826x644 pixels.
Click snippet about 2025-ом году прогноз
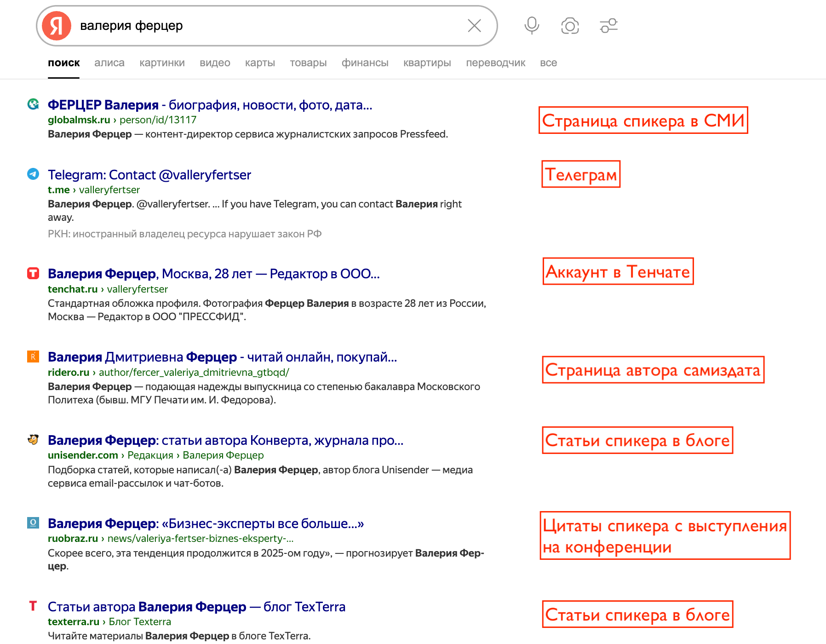click(266, 559)
